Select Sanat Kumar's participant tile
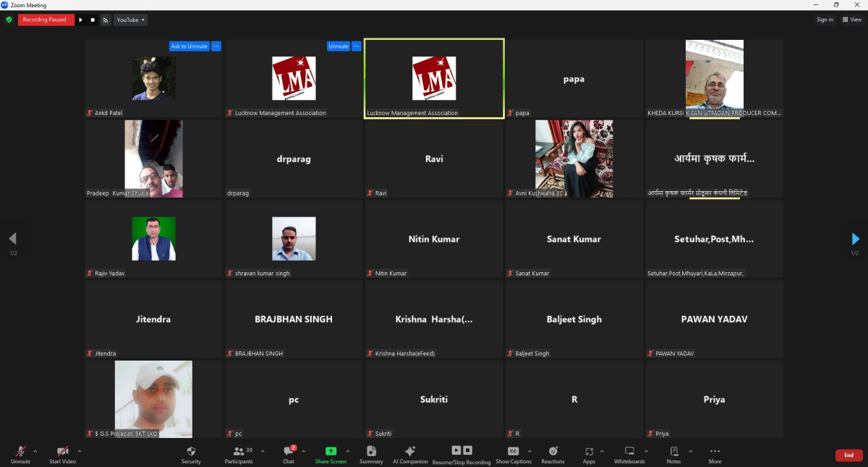Image resolution: width=868 pixels, height=467 pixels. coord(574,239)
